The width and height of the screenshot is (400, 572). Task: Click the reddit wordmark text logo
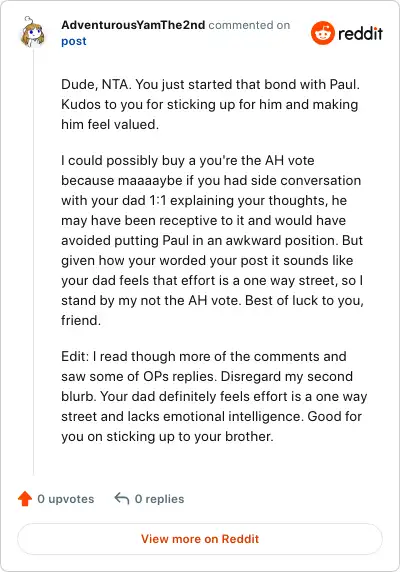point(360,34)
